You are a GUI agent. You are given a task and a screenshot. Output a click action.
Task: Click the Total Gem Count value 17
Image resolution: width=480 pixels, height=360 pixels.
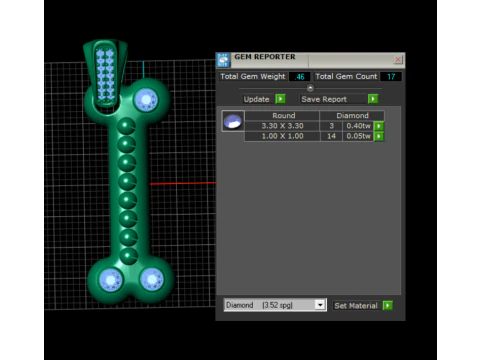pyautogui.click(x=391, y=77)
